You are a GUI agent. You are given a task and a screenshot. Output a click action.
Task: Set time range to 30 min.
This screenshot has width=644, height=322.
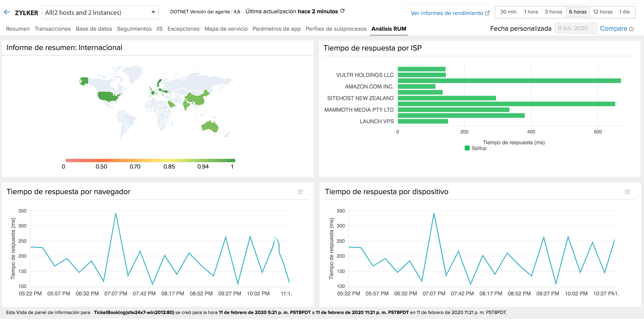(509, 12)
